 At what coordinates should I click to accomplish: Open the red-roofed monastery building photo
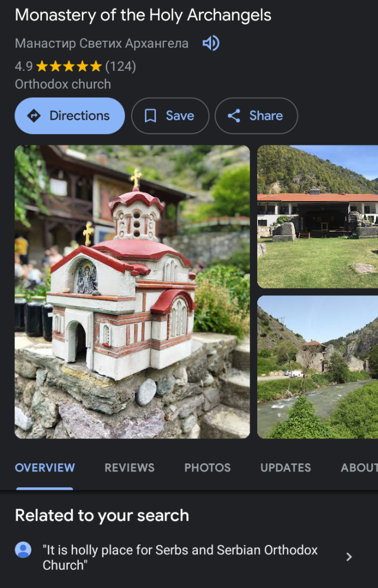(318, 217)
